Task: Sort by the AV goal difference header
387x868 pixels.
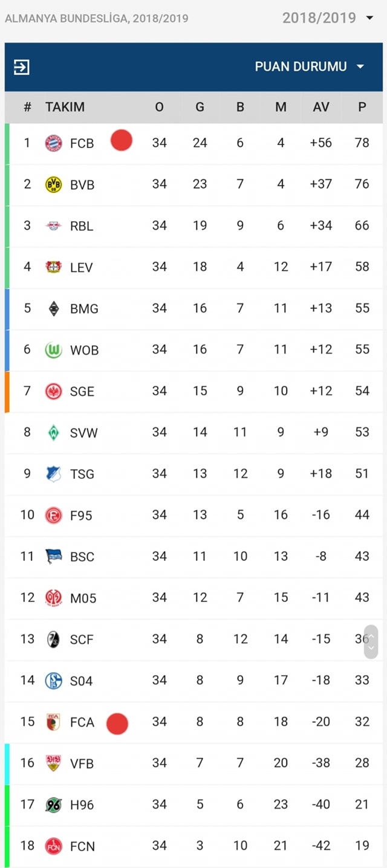Action: click(321, 107)
